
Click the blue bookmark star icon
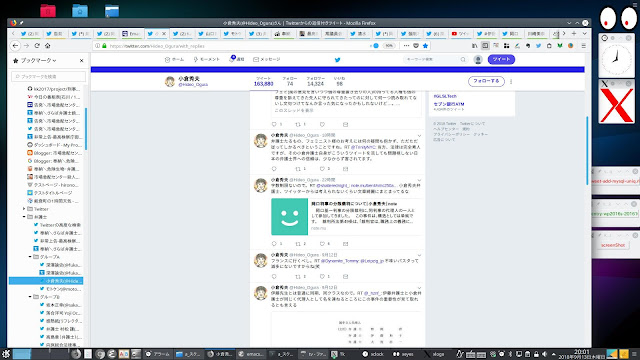point(425,46)
